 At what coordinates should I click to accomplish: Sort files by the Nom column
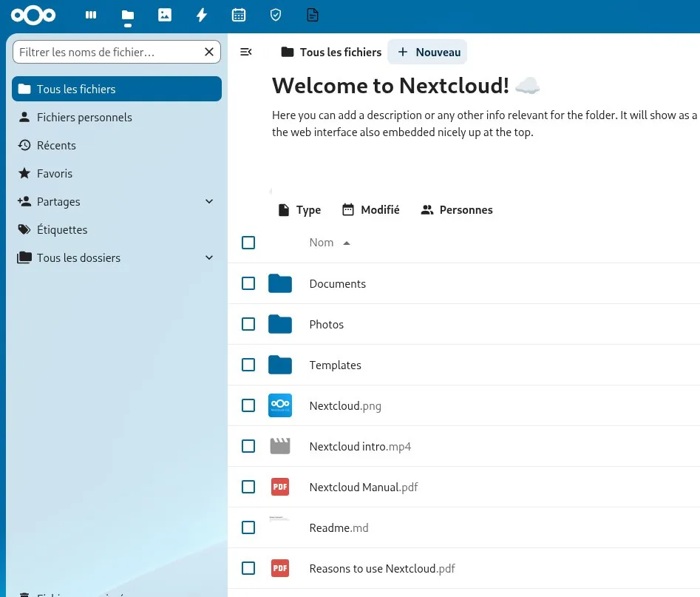point(330,243)
